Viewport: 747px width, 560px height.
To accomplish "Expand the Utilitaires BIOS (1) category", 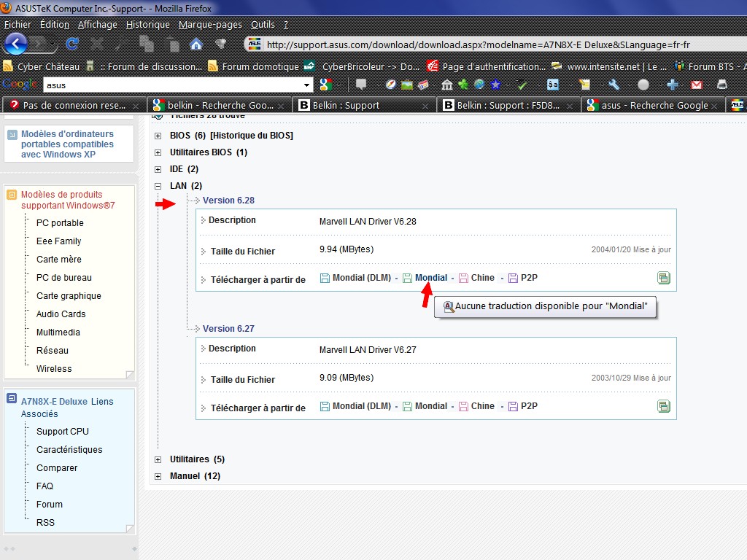I will pos(158,152).
